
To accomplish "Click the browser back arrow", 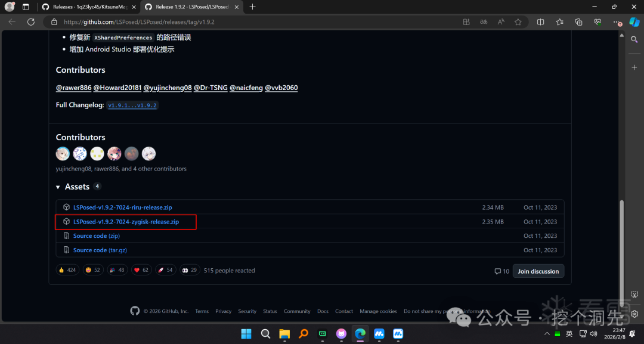I will point(12,22).
